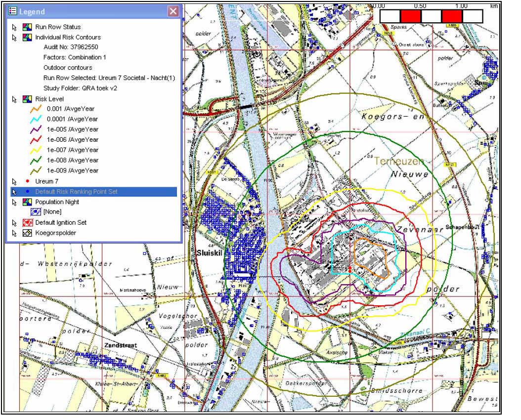Click the Terneuzen label on the map
521x420 pixels.
[x=399, y=161]
